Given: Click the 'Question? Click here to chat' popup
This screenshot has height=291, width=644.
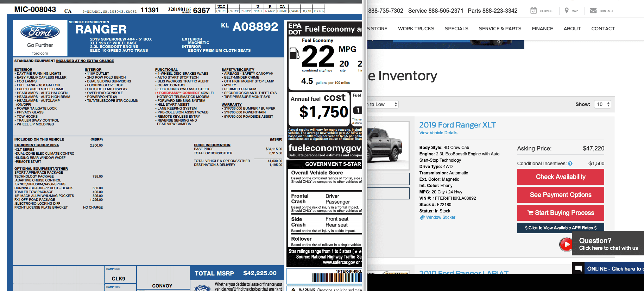Looking at the screenshot, I should pos(608,244).
